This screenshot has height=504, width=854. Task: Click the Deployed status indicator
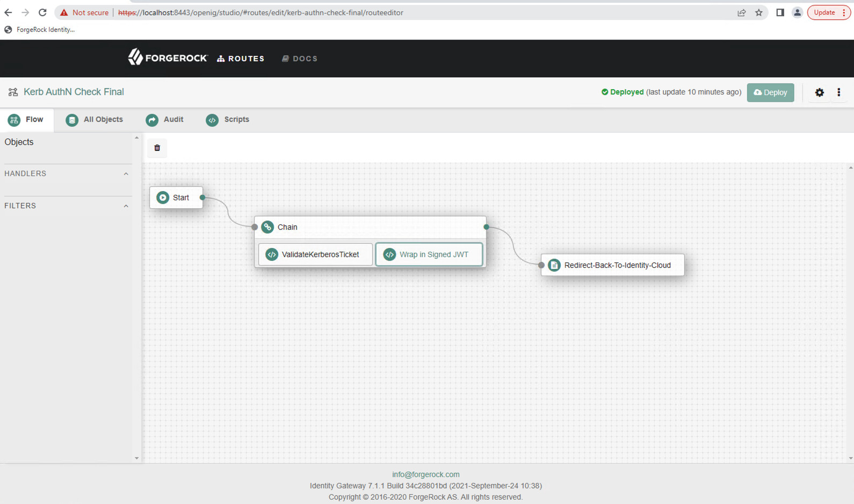pos(623,92)
